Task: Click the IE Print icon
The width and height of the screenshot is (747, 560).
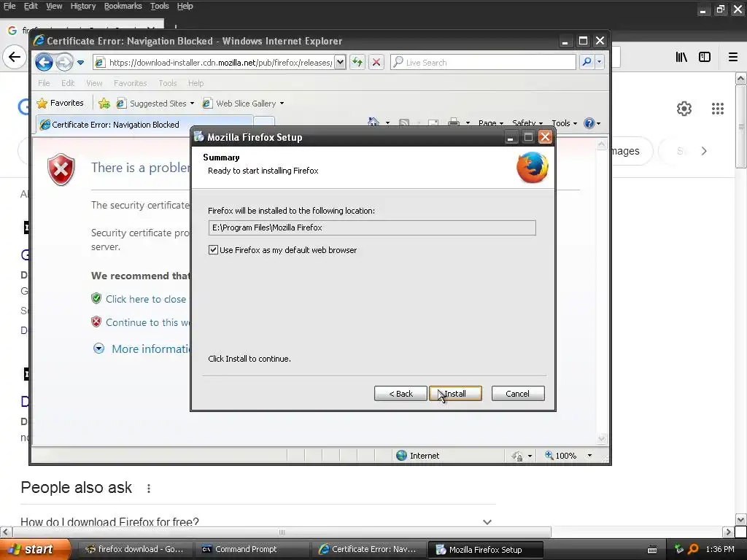Action: tap(454, 122)
